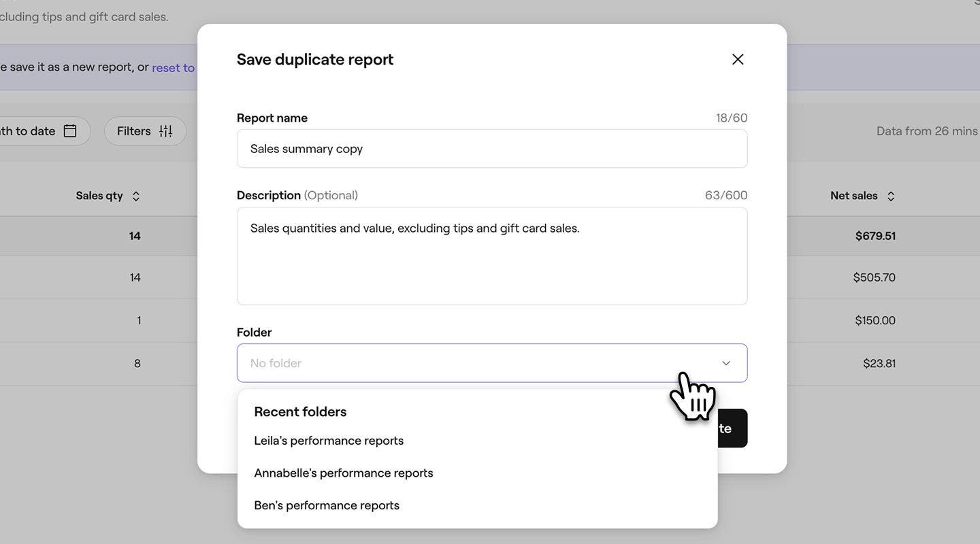Follow the reset to link
Image resolution: width=980 pixels, height=544 pixels.
[x=174, y=67]
